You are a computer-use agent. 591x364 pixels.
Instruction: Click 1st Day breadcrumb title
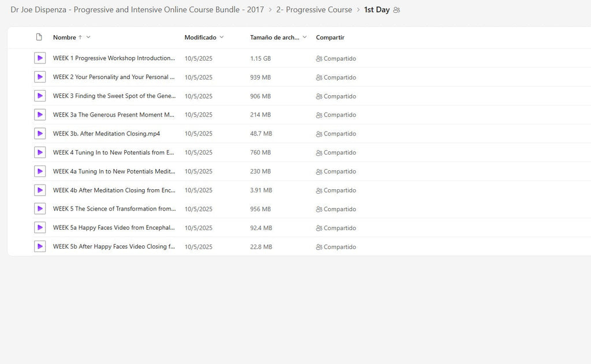377,10
